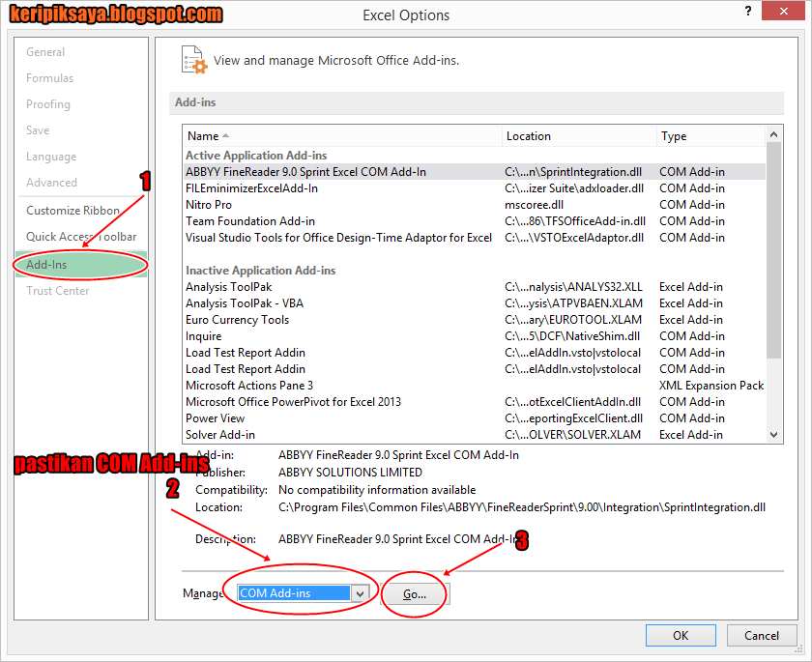Image resolution: width=812 pixels, height=662 pixels.
Task: Expand the Manage dropdown arrow
Action: click(x=360, y=593)
